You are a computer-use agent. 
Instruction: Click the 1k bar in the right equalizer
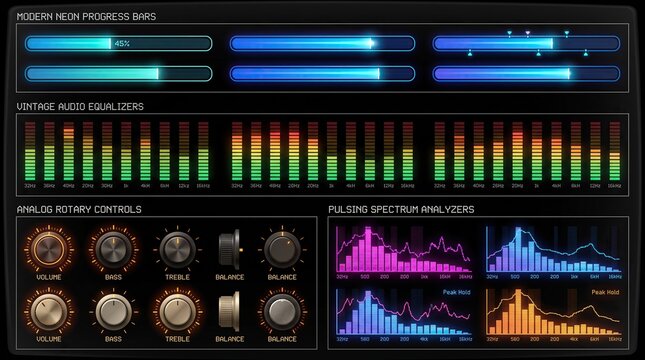[x=537, y=151]
